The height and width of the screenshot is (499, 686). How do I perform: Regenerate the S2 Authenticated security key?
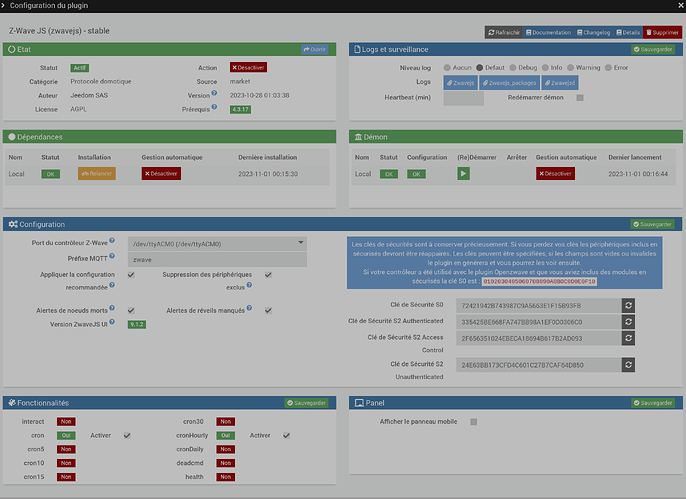[x=628, y=322]
